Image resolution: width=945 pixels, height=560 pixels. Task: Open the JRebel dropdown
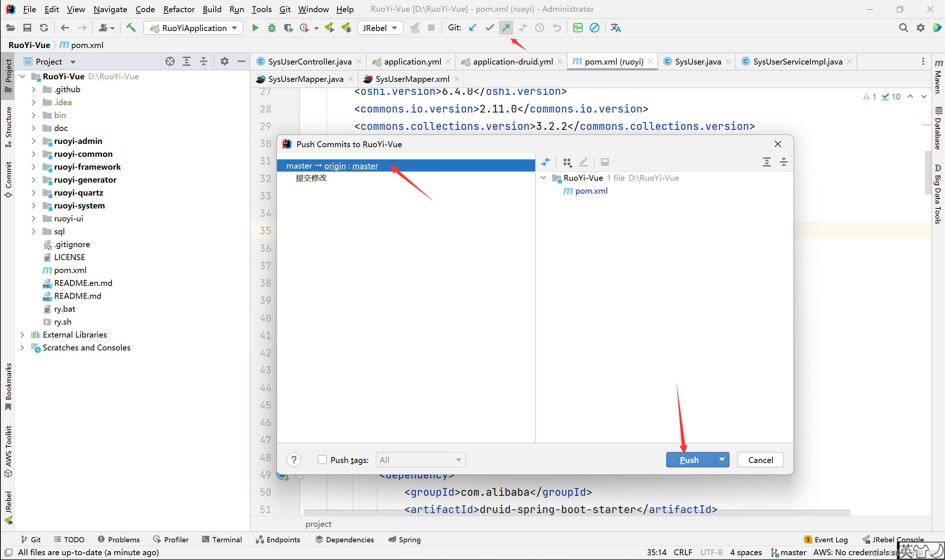tap(380, 28)
